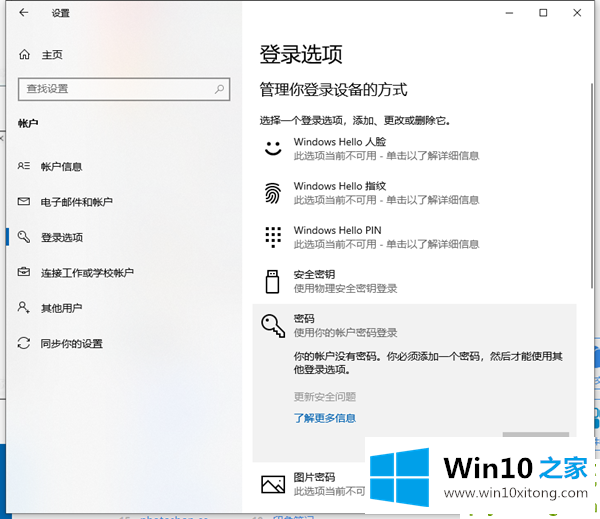Open the 主页 home icon

(24, 55)
